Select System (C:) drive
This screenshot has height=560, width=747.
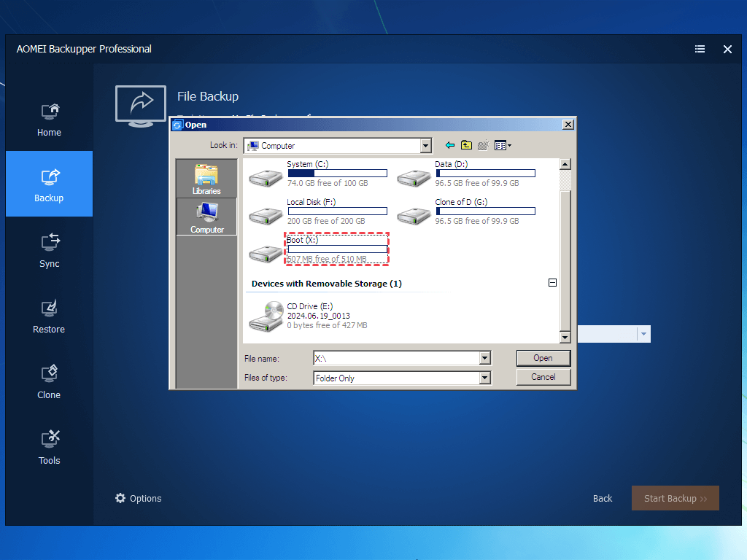click(318, 174)
